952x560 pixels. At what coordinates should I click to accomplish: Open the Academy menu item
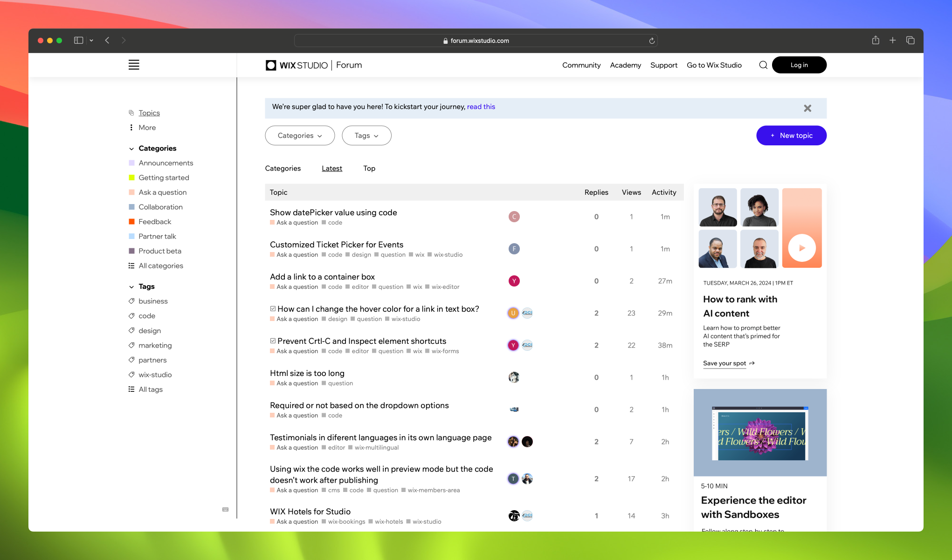click(625, 65)
